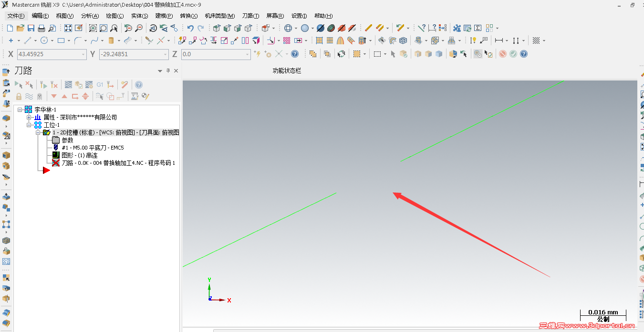Screen dimensions: 644x332
Task: Close the 刀路 toolpaths panel
Action: pyautogui.click(x=176, y=71)
